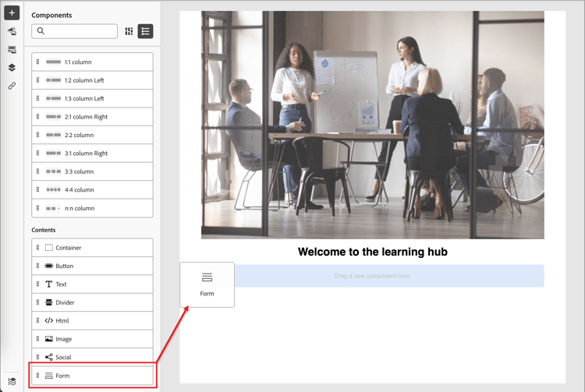The width and height of the screenshot is (585, 392).
Task: Click the Welcome to the learning hub heading
Action: coord(372,252)
